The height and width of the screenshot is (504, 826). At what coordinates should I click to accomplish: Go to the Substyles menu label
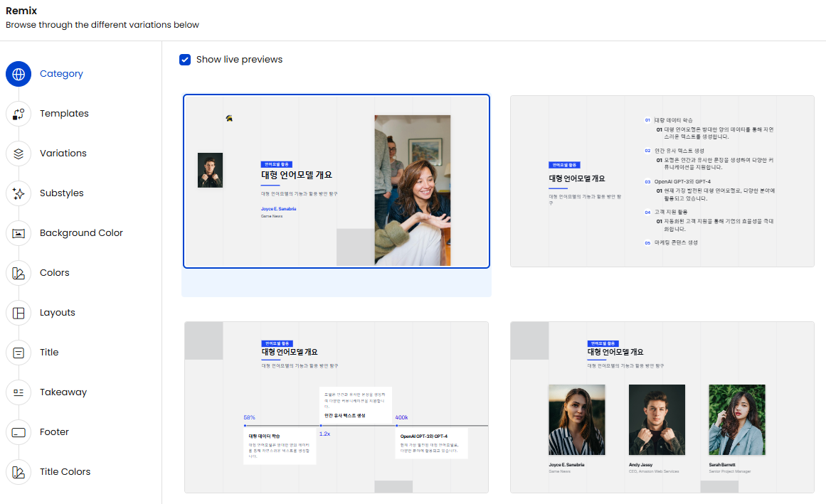coord(62,193)
